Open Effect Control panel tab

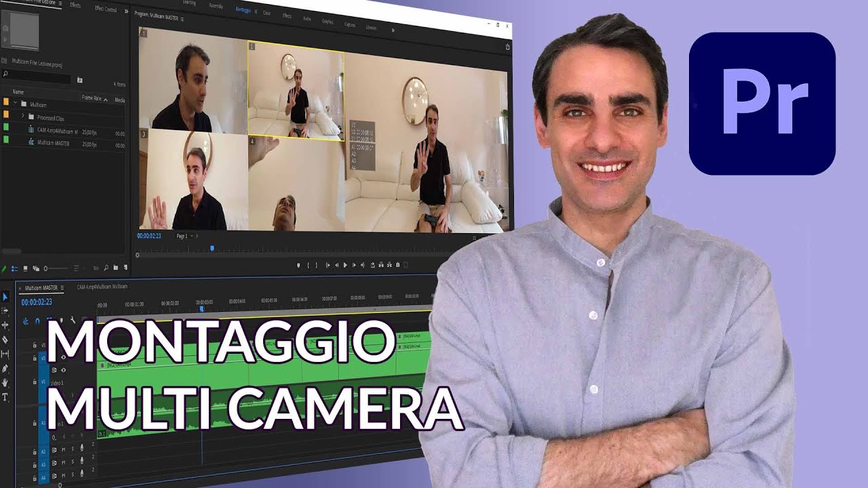point(106,9)
